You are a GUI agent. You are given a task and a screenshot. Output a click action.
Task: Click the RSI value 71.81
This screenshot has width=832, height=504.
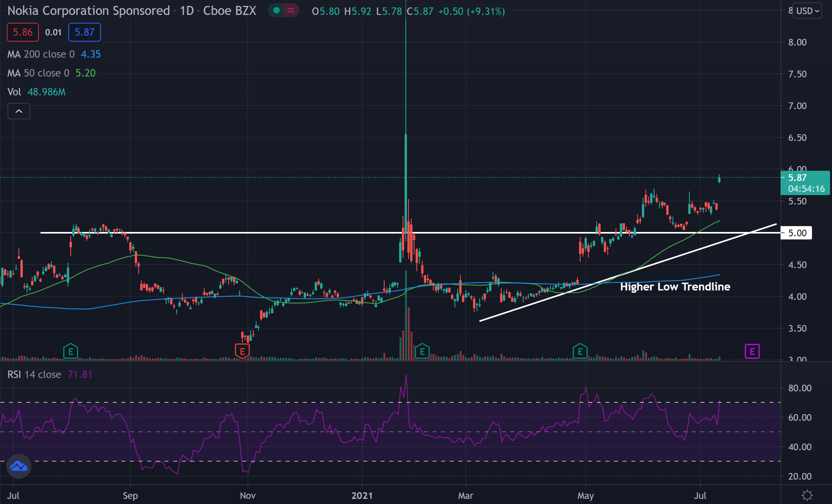point(80,374)
